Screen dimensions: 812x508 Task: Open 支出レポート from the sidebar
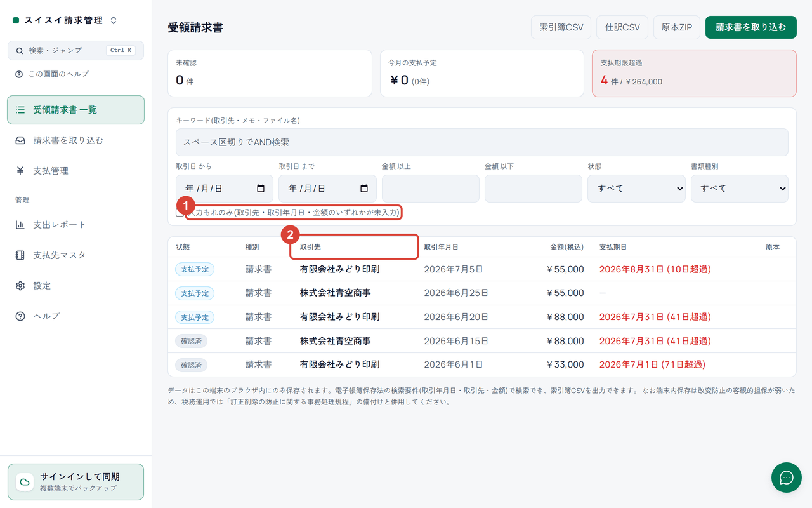coord(75,225)
